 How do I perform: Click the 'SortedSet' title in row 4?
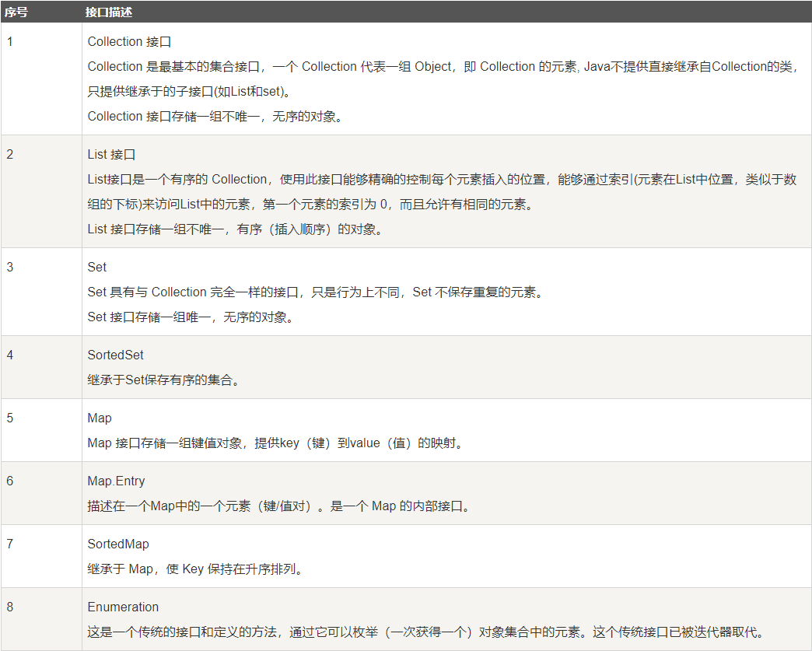[x=115, y=355]
